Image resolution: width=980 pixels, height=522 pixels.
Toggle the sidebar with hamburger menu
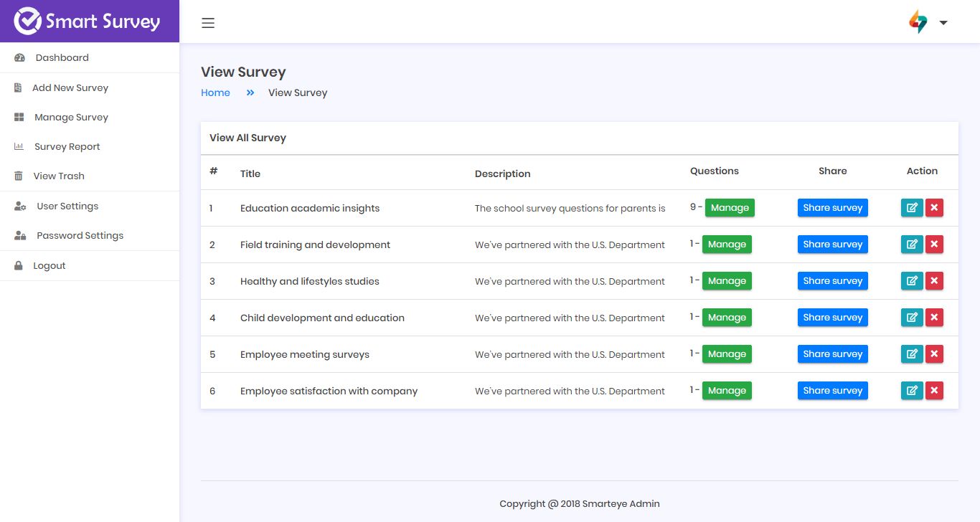[x=208, y=23]
